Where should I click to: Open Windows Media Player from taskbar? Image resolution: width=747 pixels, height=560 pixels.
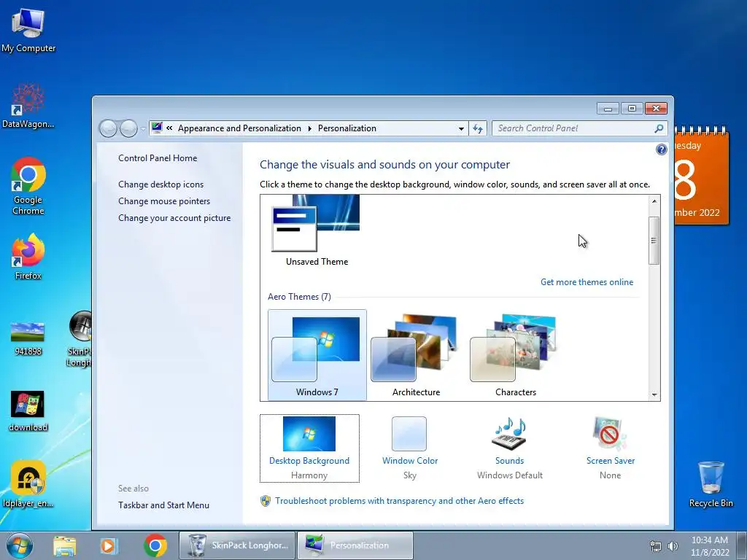(108, 545)
